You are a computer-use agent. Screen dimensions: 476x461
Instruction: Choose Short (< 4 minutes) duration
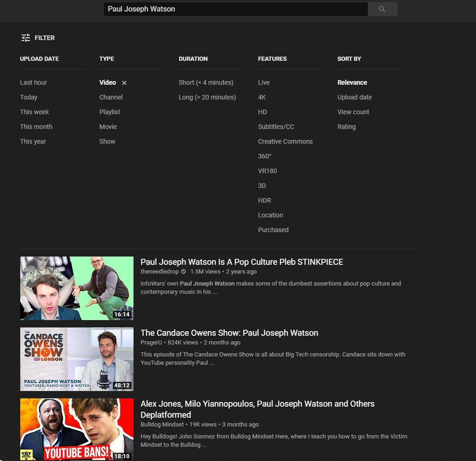(206, 82)
